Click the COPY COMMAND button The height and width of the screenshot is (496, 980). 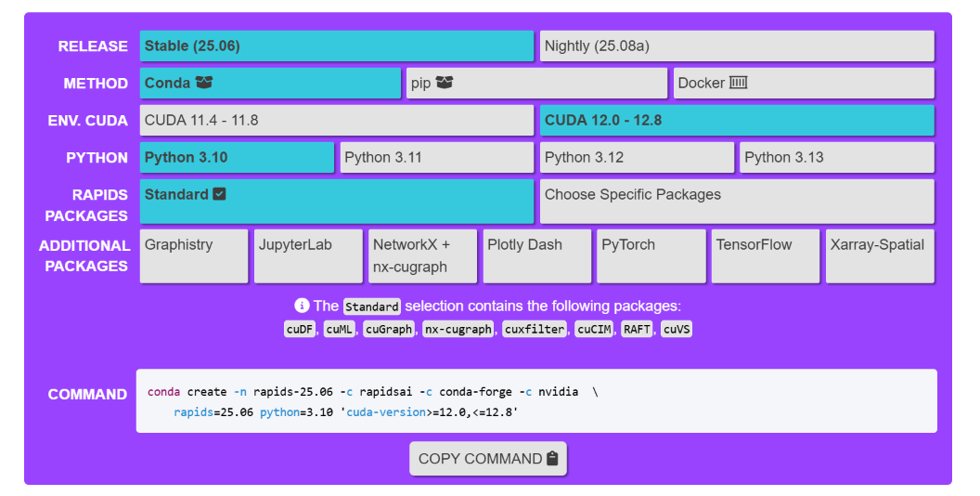[x=488, y=459]
